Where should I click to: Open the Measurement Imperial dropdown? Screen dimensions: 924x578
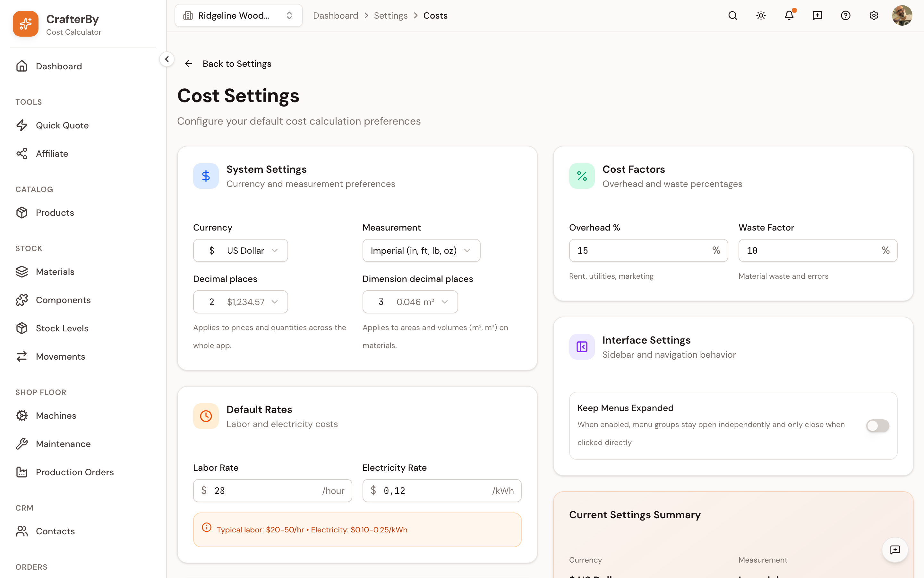421,250
